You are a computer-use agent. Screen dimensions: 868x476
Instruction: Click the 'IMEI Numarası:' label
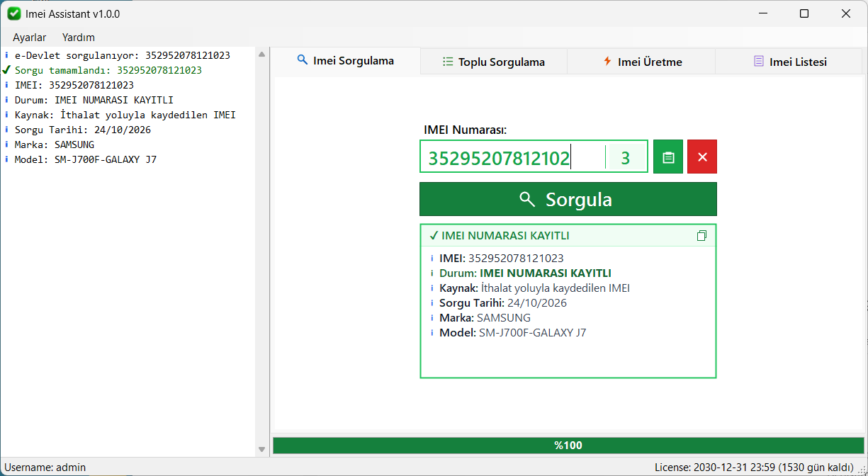[466, 130]
